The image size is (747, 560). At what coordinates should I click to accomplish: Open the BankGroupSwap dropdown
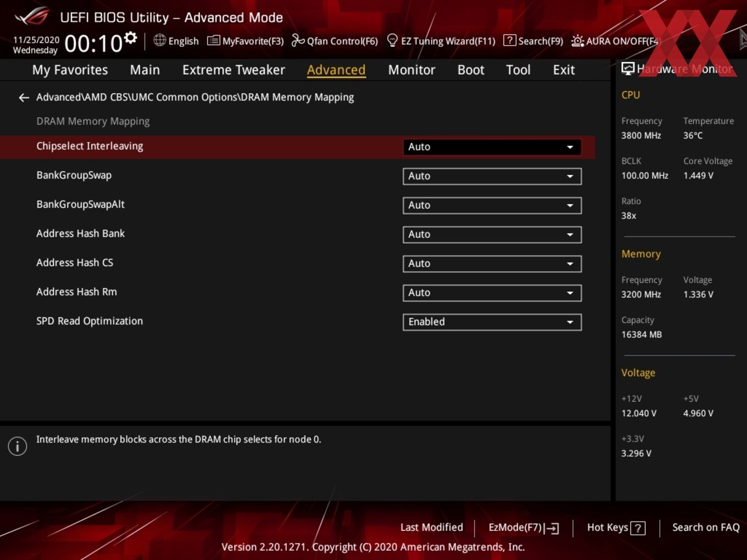(492, 176)
